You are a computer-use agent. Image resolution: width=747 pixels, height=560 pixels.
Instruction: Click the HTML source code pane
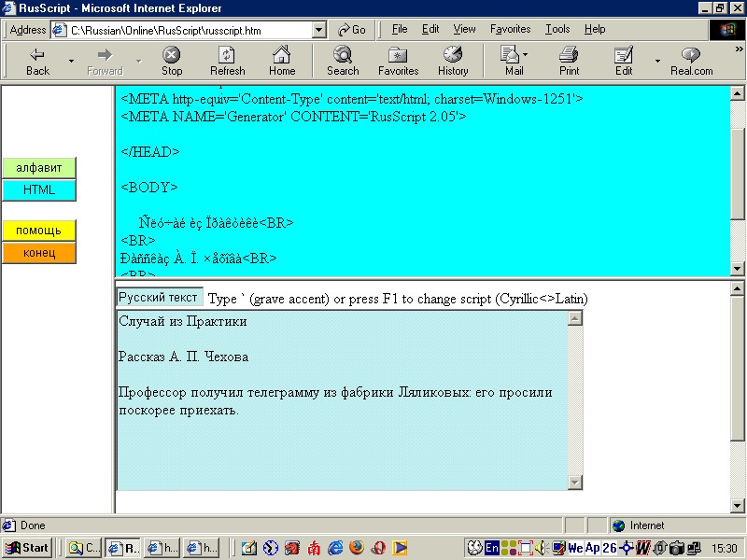click(422, 181)
